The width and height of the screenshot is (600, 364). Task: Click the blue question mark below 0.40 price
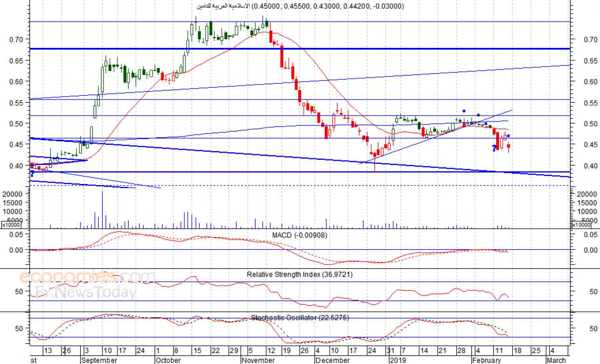click(32, 174)
